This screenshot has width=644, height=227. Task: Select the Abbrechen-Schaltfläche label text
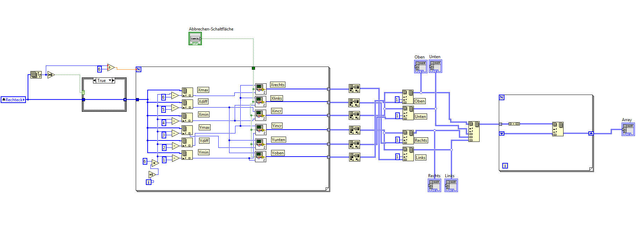point(211,29)
